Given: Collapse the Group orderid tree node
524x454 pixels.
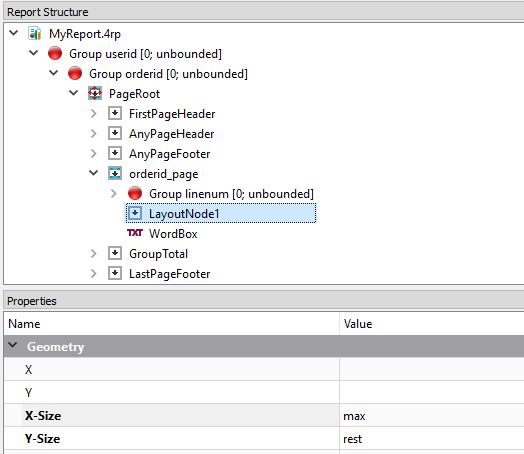Looking at the screenshot, I should click(54, 73).
